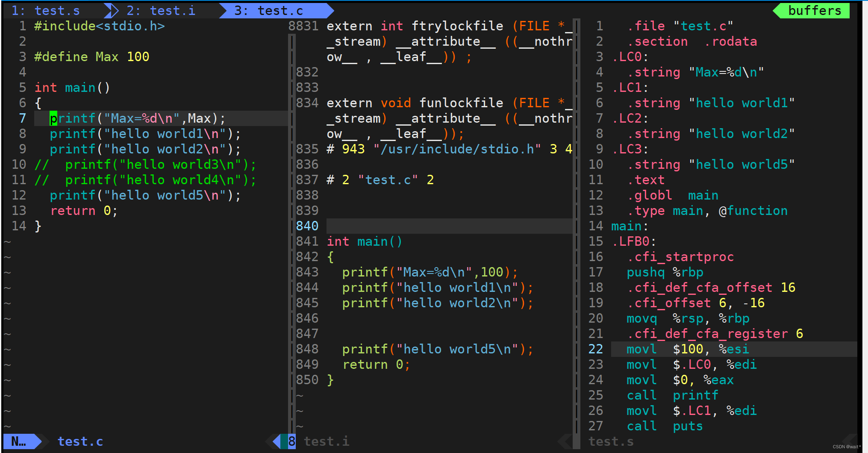Click printf hello world5 line in test.c

[x=145, y=195]
